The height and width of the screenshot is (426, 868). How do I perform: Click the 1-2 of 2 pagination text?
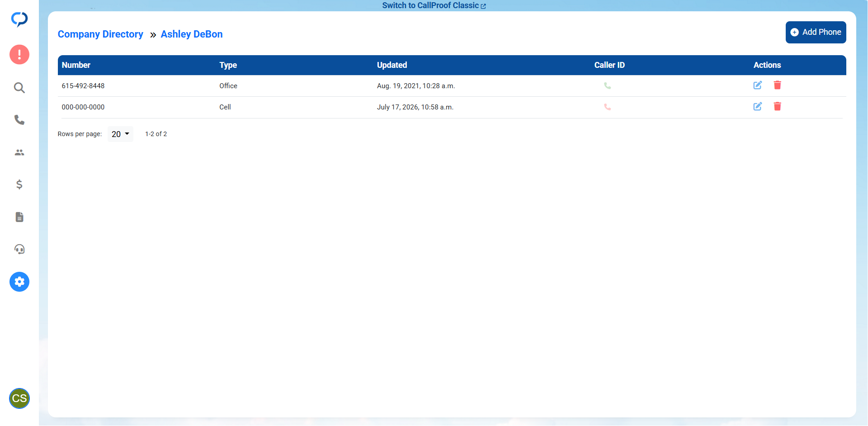156,134
